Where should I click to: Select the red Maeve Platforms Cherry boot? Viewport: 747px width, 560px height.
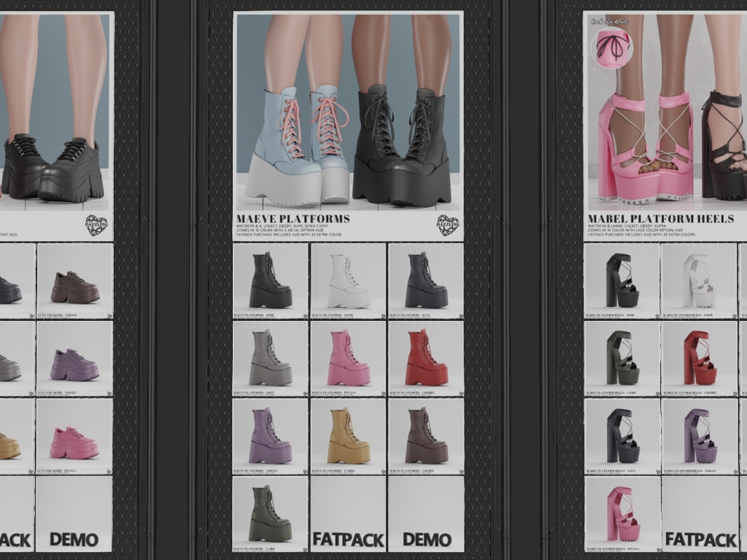(x=426, y=359)
